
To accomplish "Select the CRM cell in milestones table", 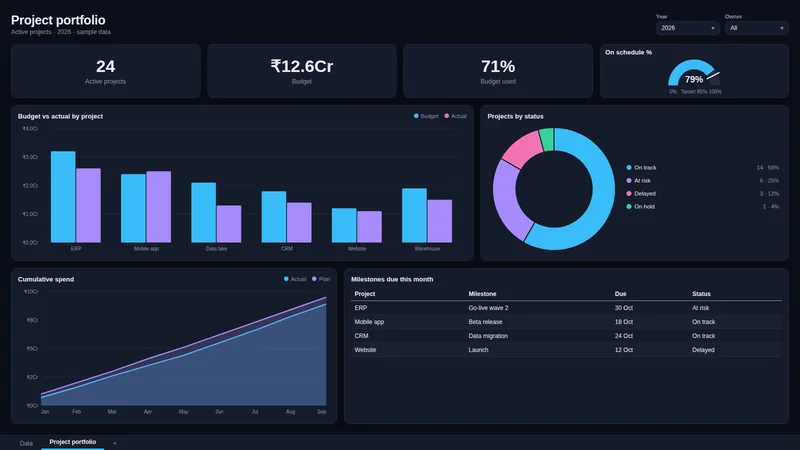I will (361, 336).
